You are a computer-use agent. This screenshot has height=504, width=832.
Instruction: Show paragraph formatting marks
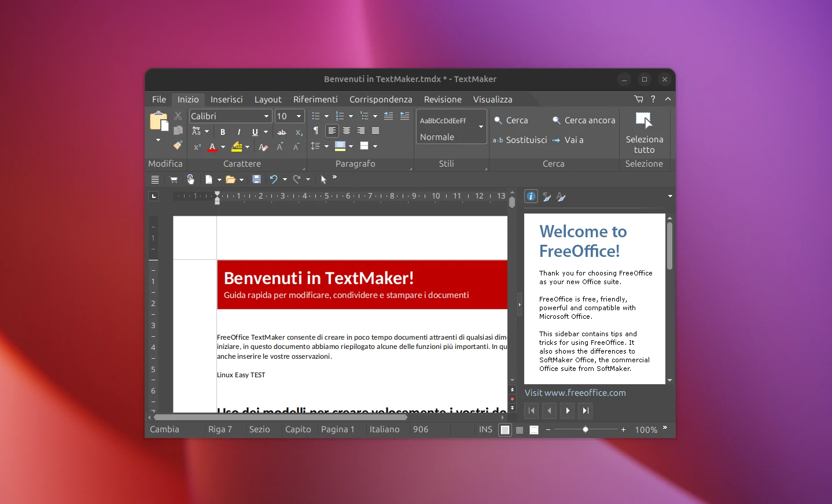(316, 131)
